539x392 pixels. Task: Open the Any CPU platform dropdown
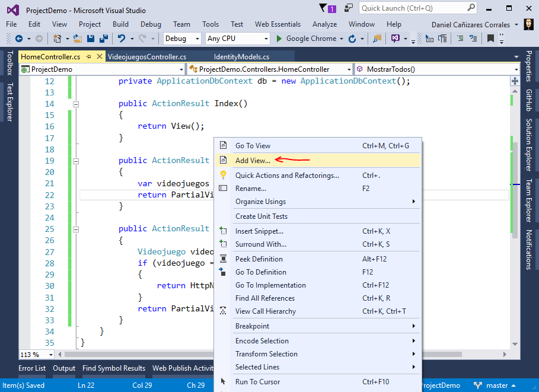coord(237,39)
